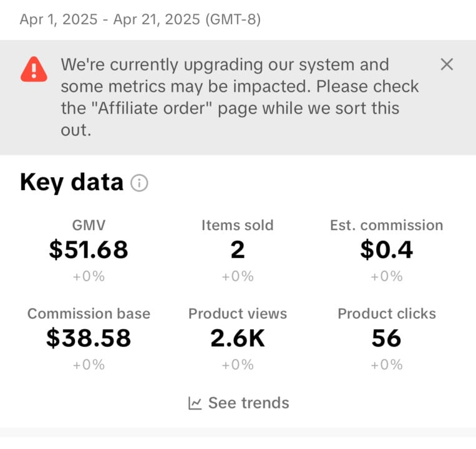476x449 pixels.
Task: Select the Items sold metric
Action: click(238, 251)
